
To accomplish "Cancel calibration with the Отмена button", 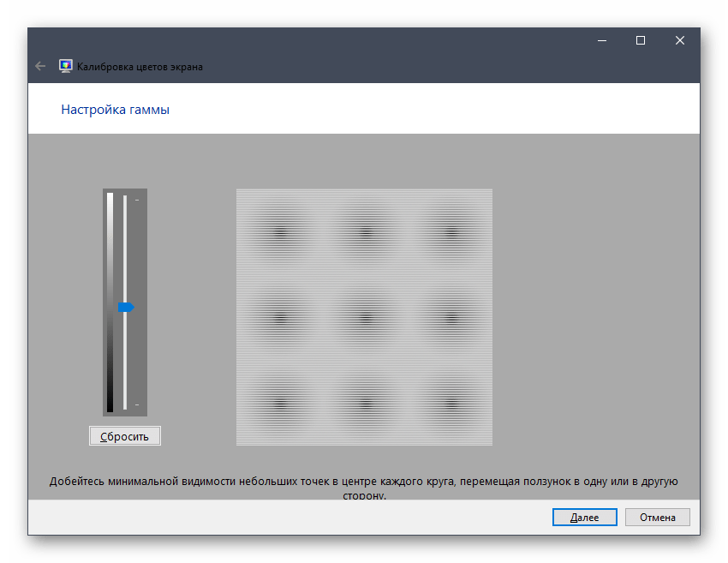I will click(657, 517).
